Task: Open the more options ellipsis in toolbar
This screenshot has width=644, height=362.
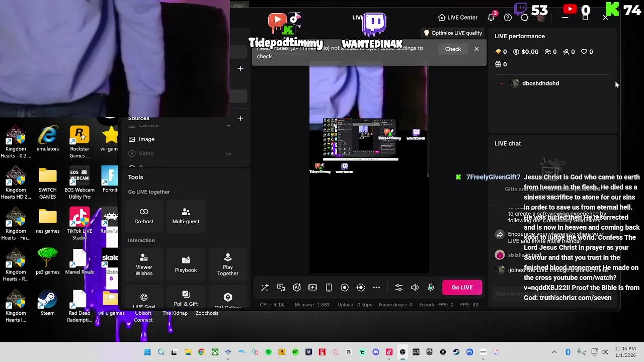Action: pos(376,288)
